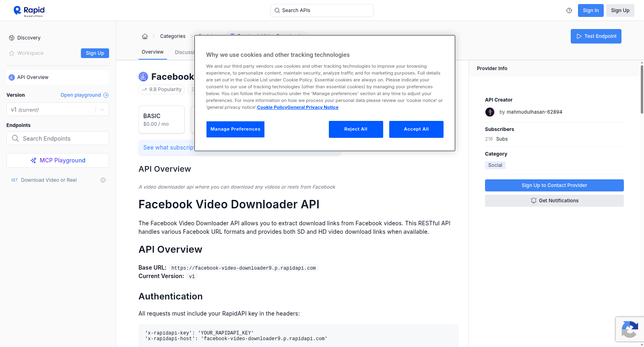Click the info icon beside Download Video or Reel
This screenshot has width=644, height=347.
point(103,180)
